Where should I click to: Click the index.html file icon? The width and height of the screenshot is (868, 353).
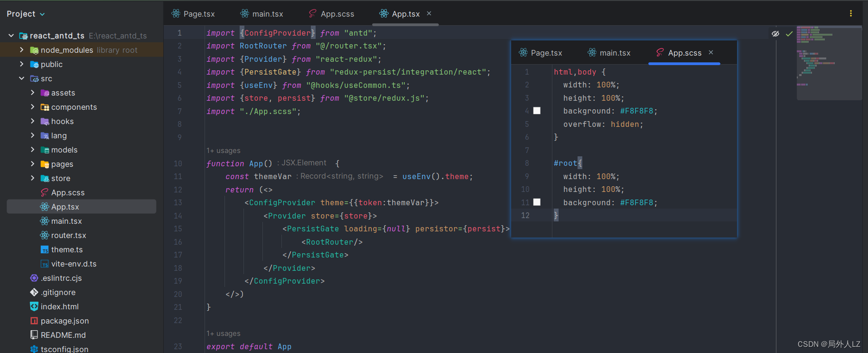34,306
